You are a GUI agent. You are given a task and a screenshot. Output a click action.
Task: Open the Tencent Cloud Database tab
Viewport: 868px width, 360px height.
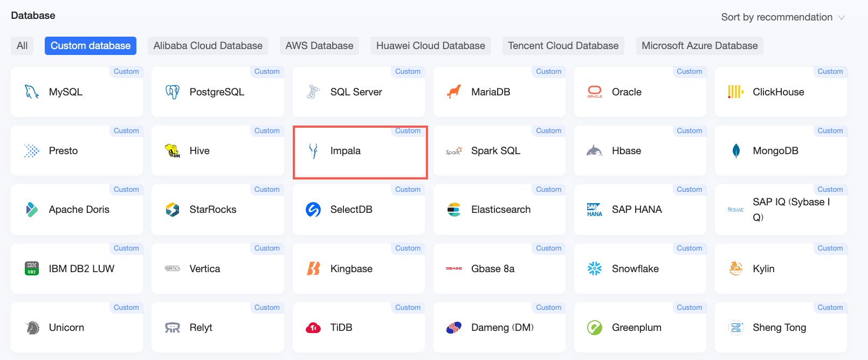click(x=563, y=46)
